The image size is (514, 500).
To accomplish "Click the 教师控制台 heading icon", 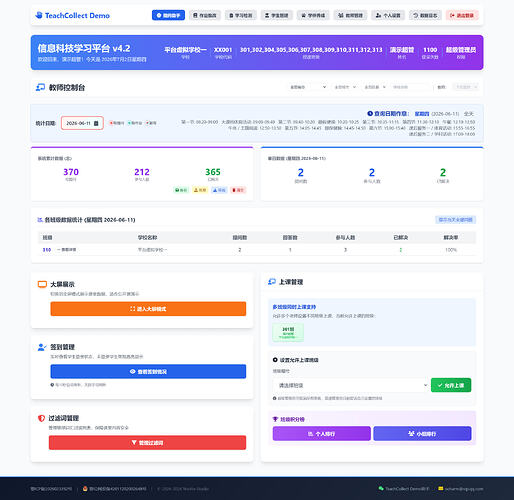I will point(40,87).
